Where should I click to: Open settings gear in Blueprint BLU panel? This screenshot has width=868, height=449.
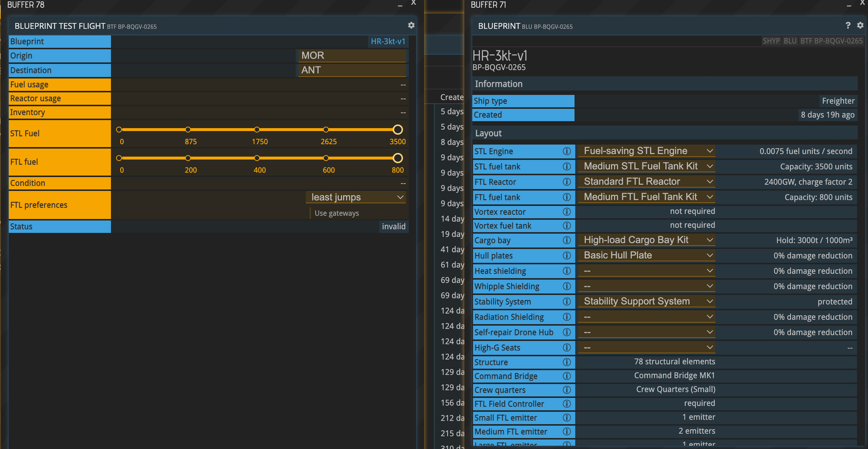coord(860,25)
